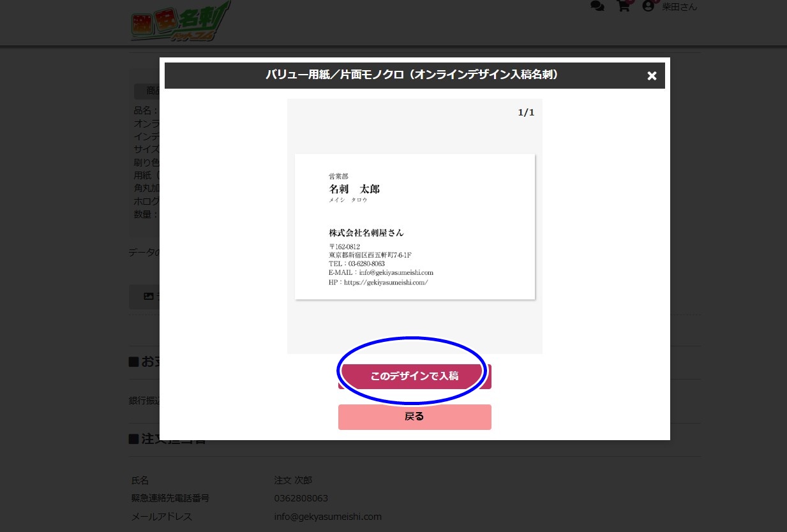The image size is (787, 532).
Task: Open the chat messages icon
Action: click(597, 6)
